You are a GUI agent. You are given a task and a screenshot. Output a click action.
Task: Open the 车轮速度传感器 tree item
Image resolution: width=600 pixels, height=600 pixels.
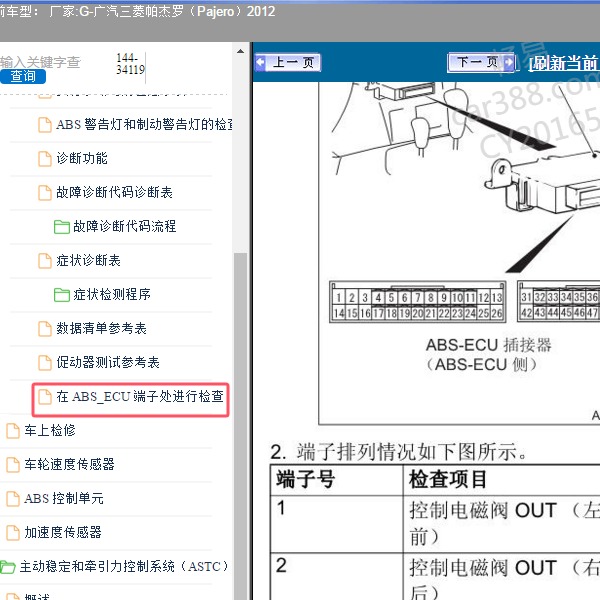pos(69,465)
